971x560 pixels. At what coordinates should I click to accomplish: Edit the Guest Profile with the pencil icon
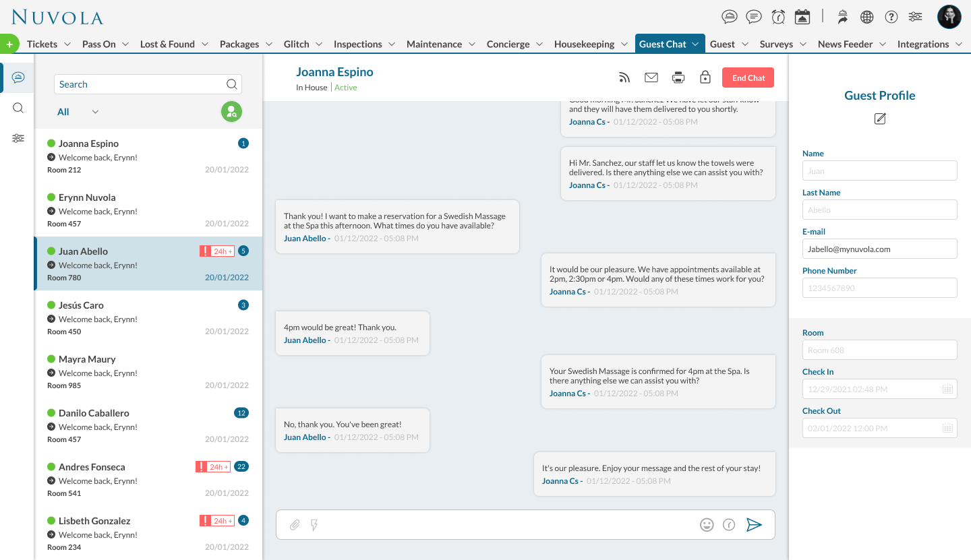[880, 119]
